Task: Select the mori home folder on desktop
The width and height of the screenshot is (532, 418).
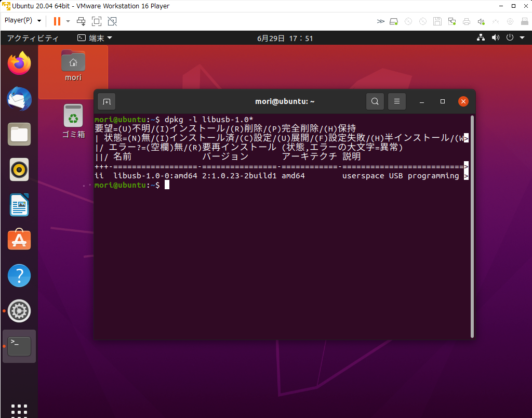Action: (x=73, y=66)
